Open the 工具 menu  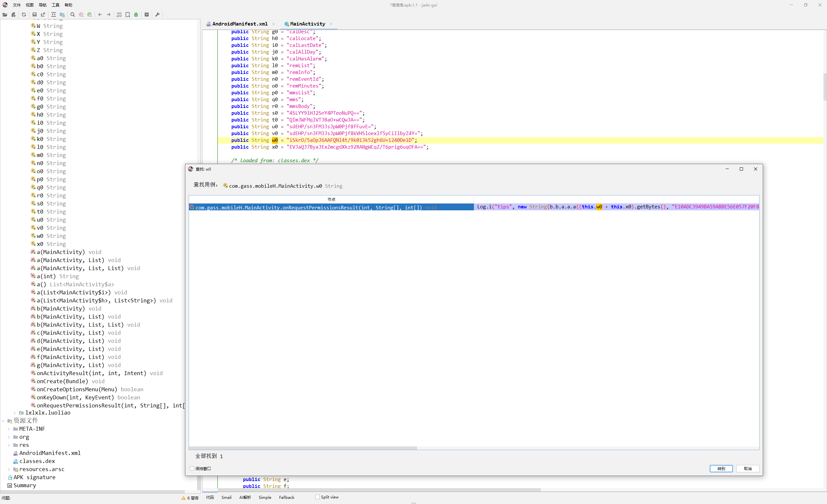click(x=56, y=5)
